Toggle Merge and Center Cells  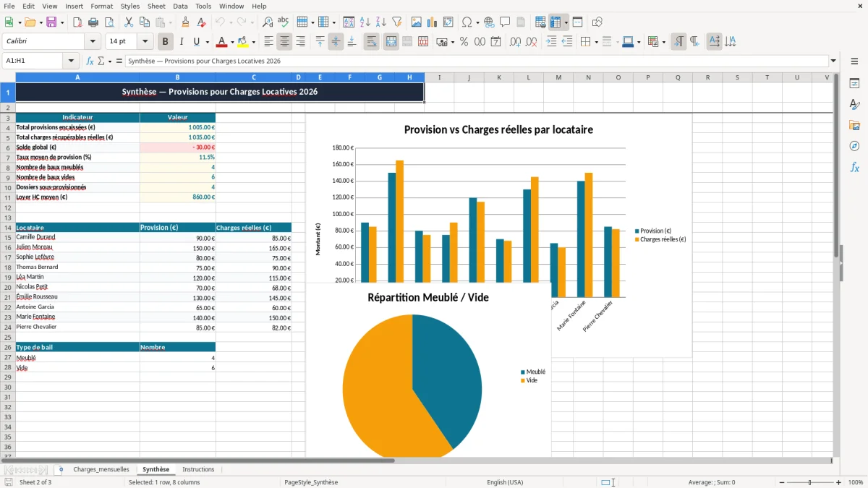pos(391,42)
